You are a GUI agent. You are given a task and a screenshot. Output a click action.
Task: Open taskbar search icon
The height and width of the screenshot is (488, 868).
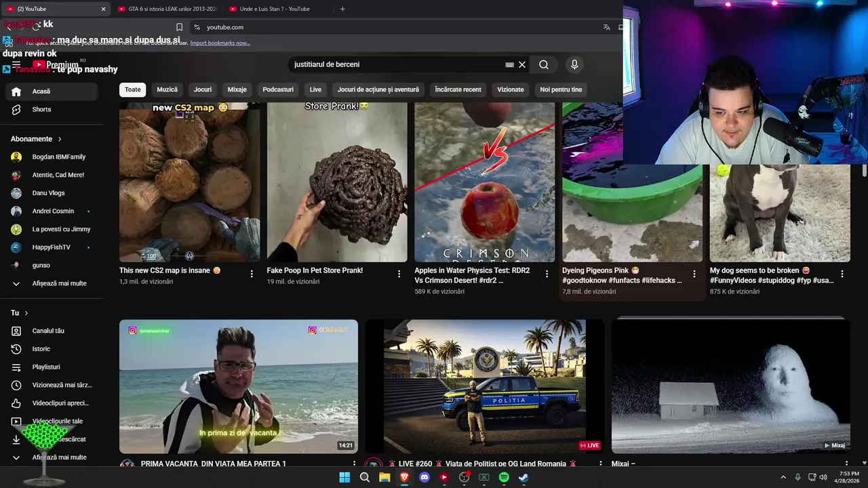point(365,477)
